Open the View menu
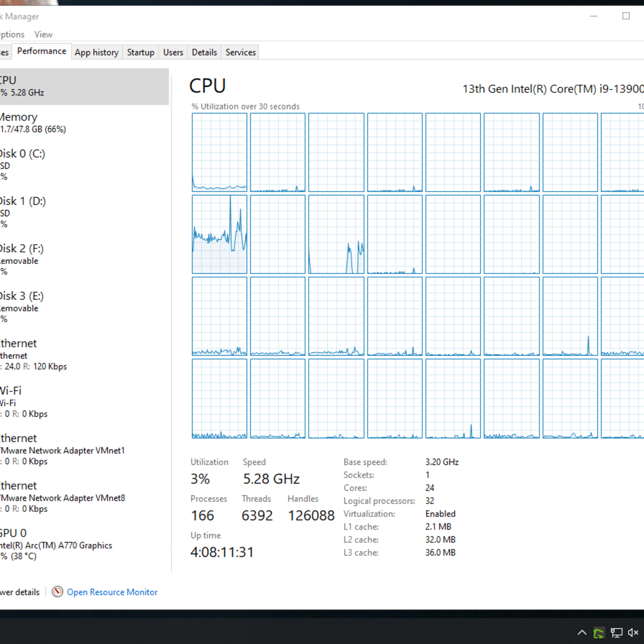The height and width of the screenshot is (644, 644). click(x=42, y=34)
